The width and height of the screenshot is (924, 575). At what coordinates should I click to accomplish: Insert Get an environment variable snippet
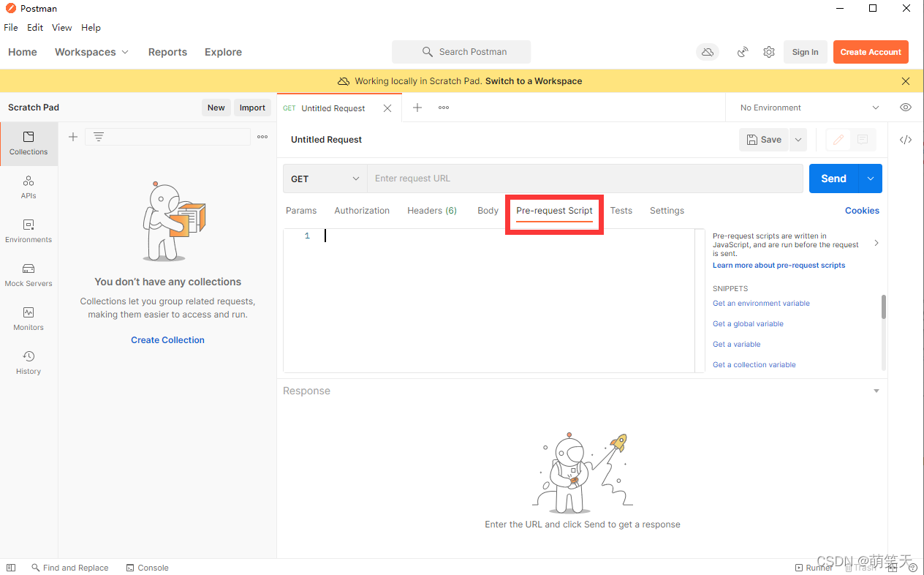click(x=761, y=304)
